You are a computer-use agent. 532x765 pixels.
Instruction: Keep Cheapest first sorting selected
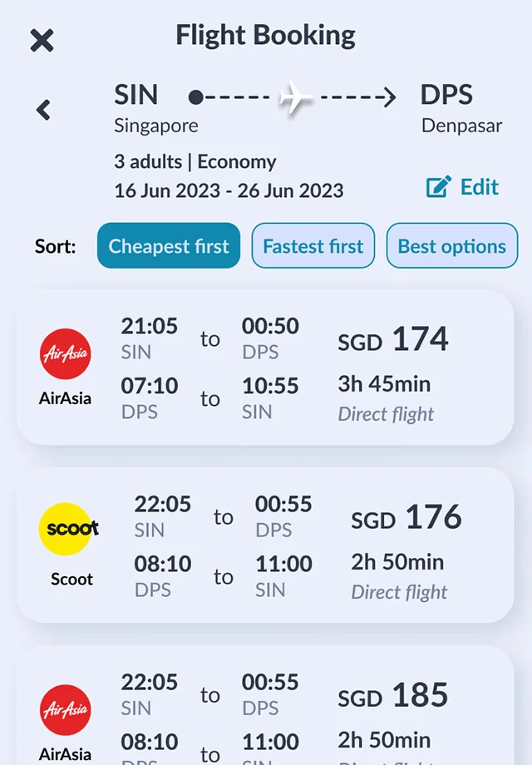coord(168,245)
